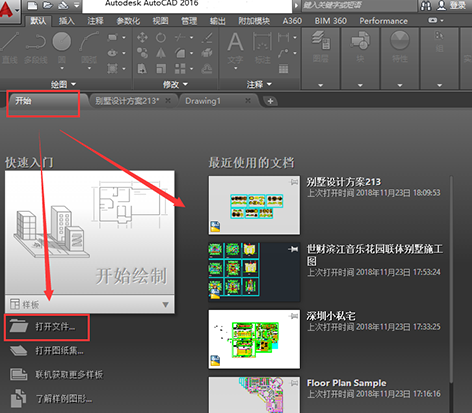Select the Stretch tool in modify panel
The height and width of the screenshot is (413, 472).
(142, 69)
